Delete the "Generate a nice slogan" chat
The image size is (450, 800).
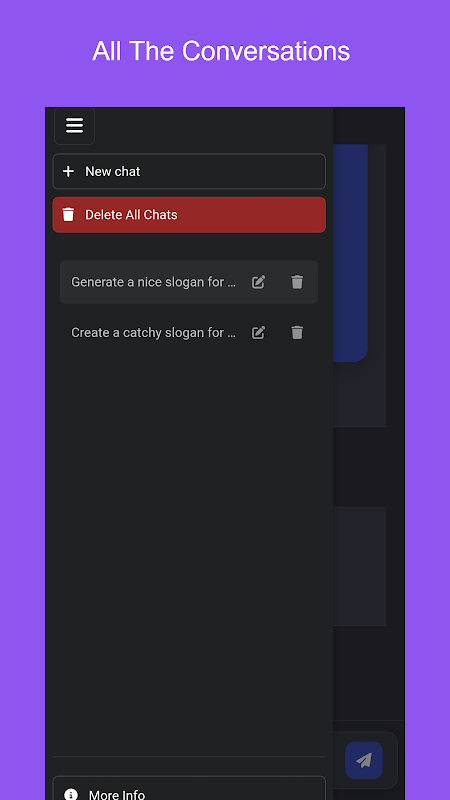[x=297, y=282]
